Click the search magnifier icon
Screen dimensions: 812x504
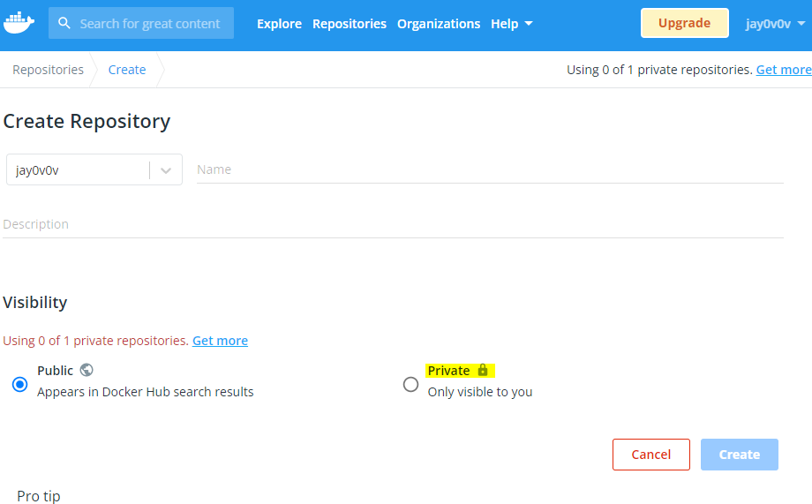coord(64,23)
